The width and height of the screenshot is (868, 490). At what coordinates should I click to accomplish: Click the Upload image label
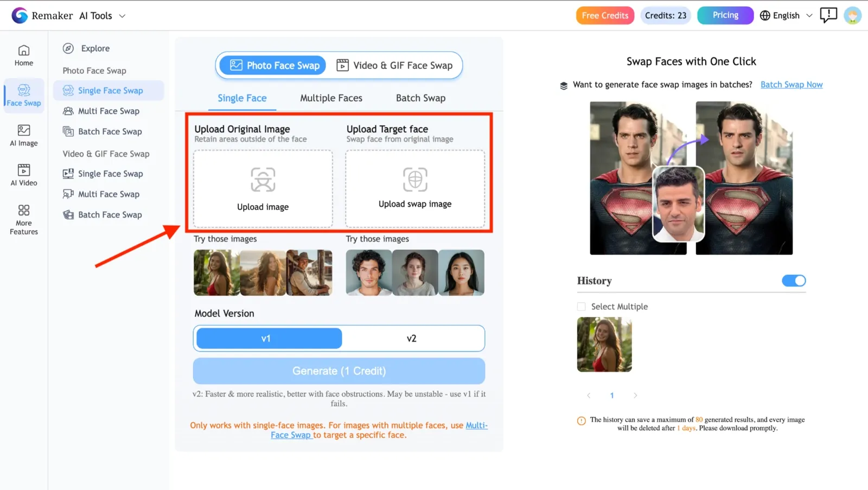click(x=263, y=207)
